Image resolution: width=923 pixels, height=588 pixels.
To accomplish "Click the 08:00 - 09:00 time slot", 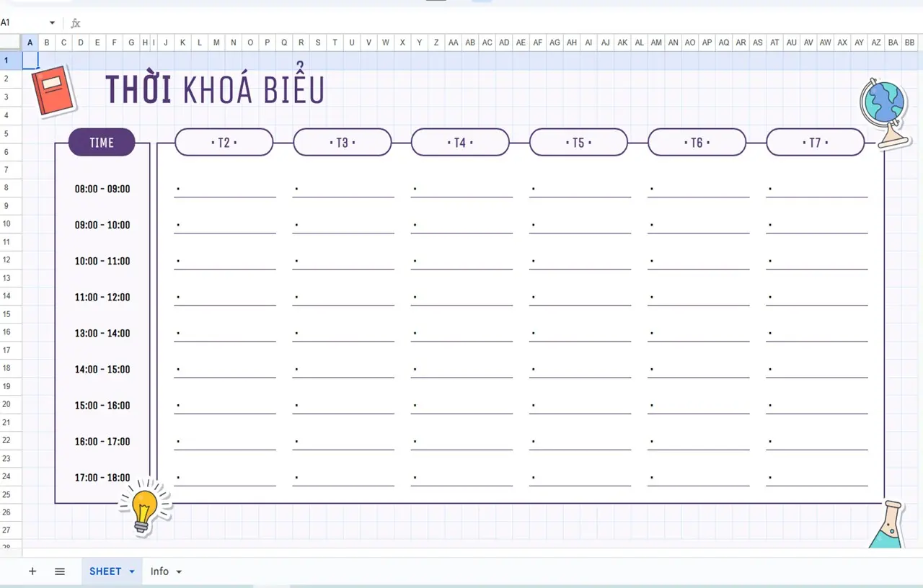I will pyautogui.click(x=102, y=189).
